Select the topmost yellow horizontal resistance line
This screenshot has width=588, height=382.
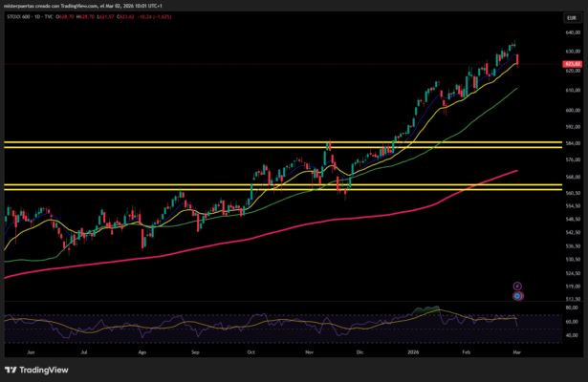[191, 142]
